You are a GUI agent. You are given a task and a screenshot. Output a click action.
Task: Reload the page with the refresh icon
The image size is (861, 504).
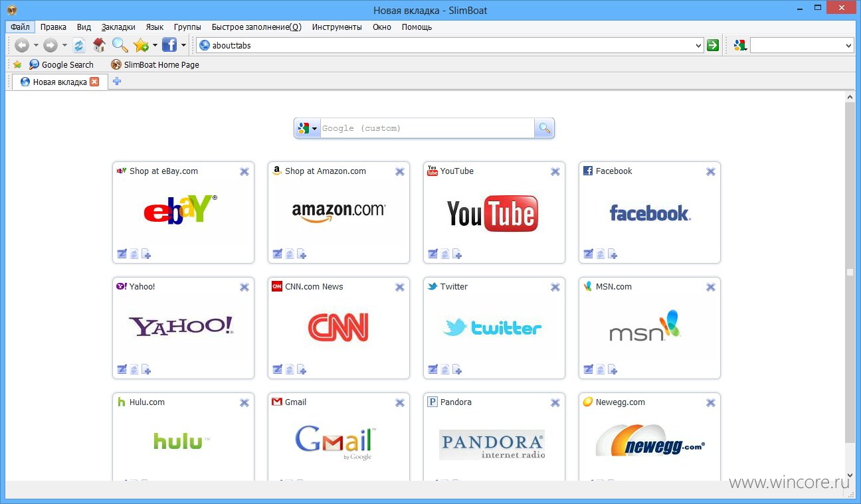coord(79,45)
